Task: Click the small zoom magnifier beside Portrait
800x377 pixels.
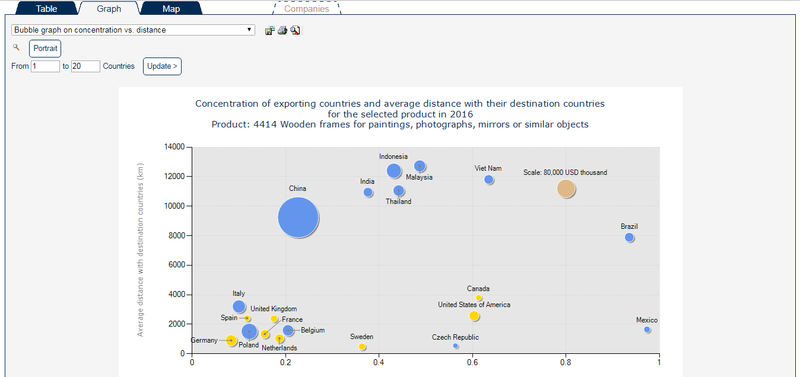Action: point(16,47)
